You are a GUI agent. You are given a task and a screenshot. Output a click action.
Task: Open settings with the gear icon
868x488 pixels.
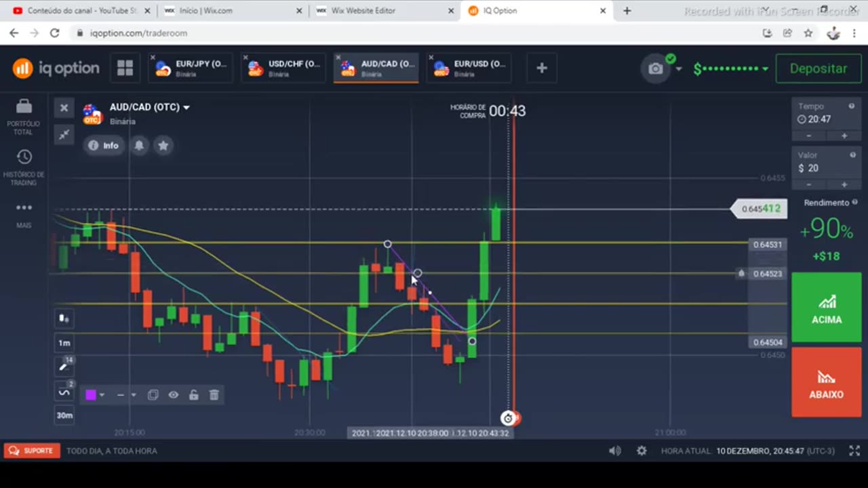coord(642,451)
